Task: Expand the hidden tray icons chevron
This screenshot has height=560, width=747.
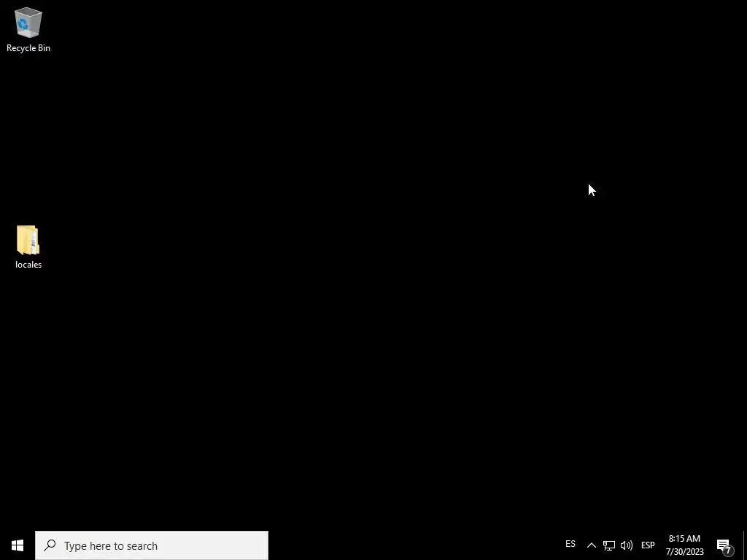Action: point(591,545)
